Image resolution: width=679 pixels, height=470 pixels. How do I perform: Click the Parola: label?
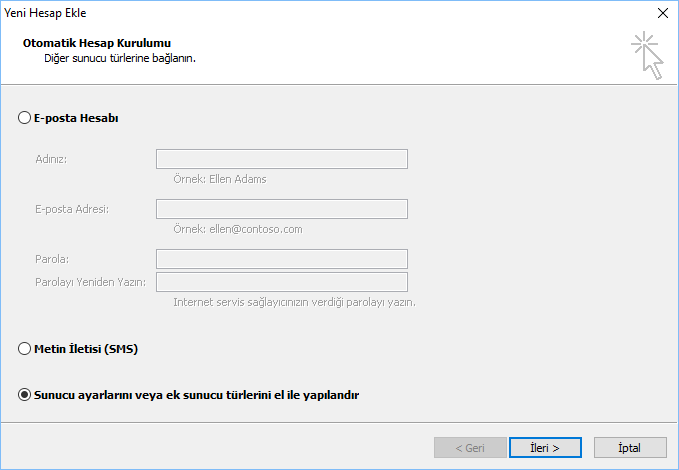[51, 259]
